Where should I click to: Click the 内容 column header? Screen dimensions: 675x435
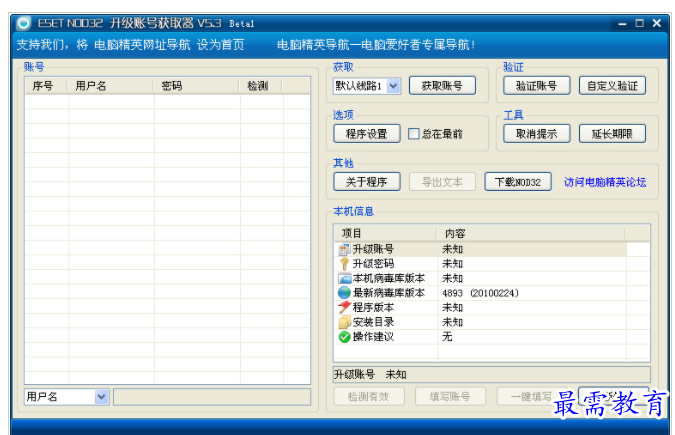pyautogui.click(x=530, y=233)
